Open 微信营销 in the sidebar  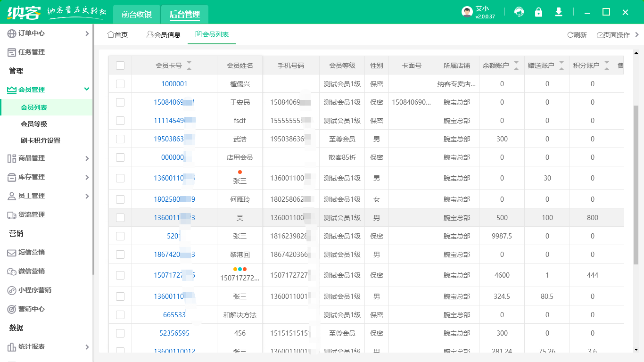32,271
